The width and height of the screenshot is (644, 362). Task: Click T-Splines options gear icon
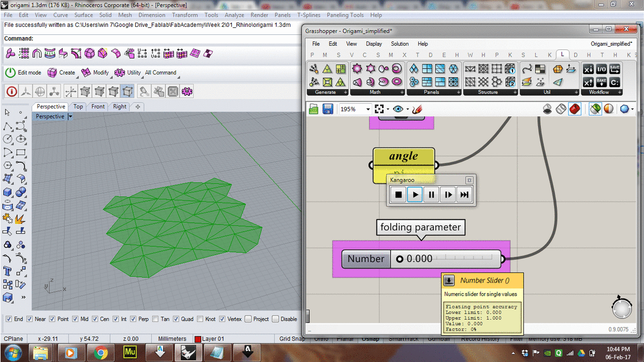tap(187, 91)
